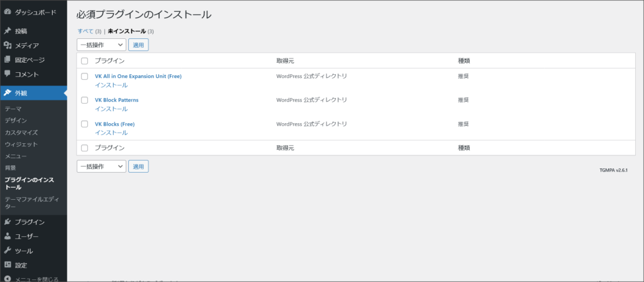Screen dimensions: 644x282
Task: Click the pushpin icon for 投稿
Action: 7,31
